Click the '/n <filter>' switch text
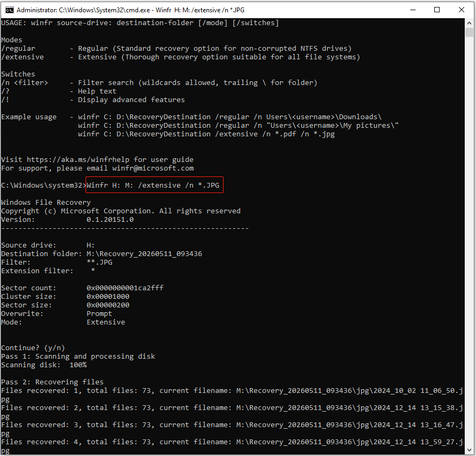This screenshot has height=456, width=476. (x=25, y=82)
